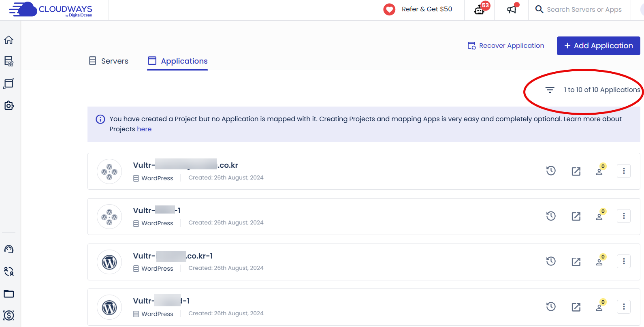This screenshot has width=644, height=327.
Task: Open the Cloudways logo home link
Action: click(51, 9)
